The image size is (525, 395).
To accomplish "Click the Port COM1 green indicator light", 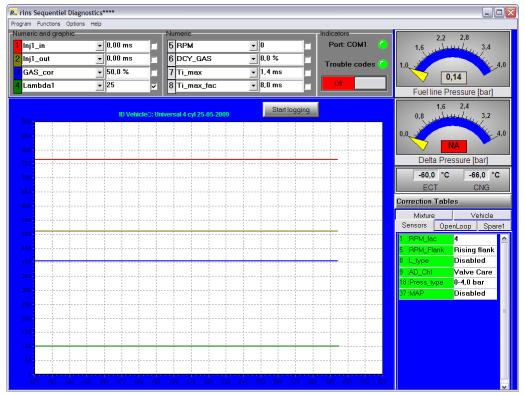I will [382, 45].
